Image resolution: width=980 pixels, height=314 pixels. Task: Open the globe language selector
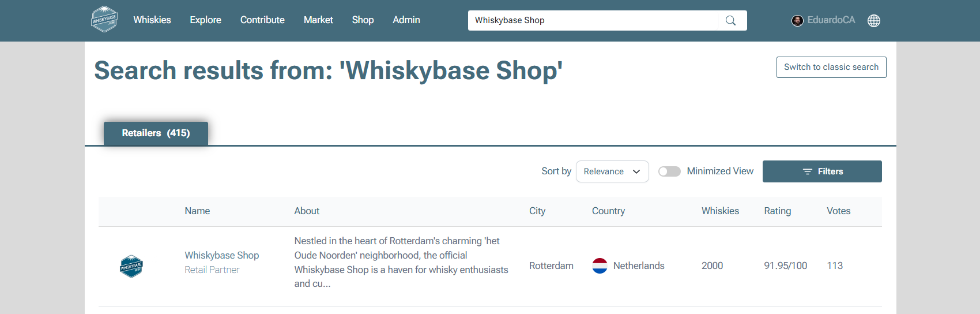(874, 21)
